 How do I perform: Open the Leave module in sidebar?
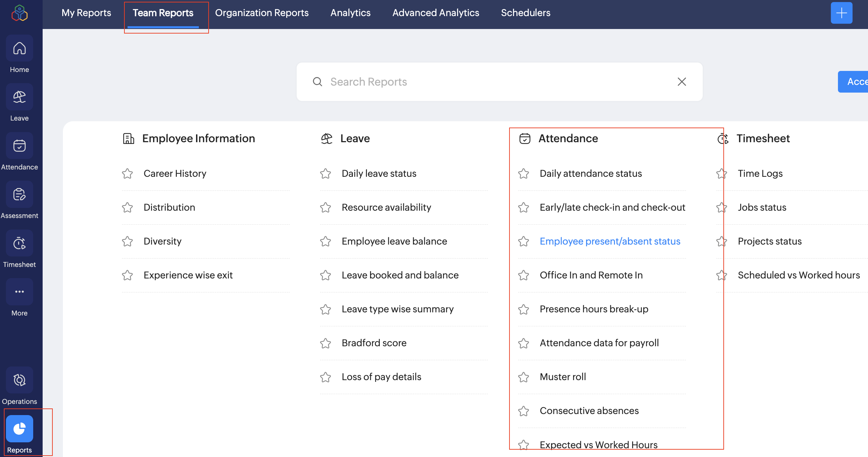coord(19,97)
